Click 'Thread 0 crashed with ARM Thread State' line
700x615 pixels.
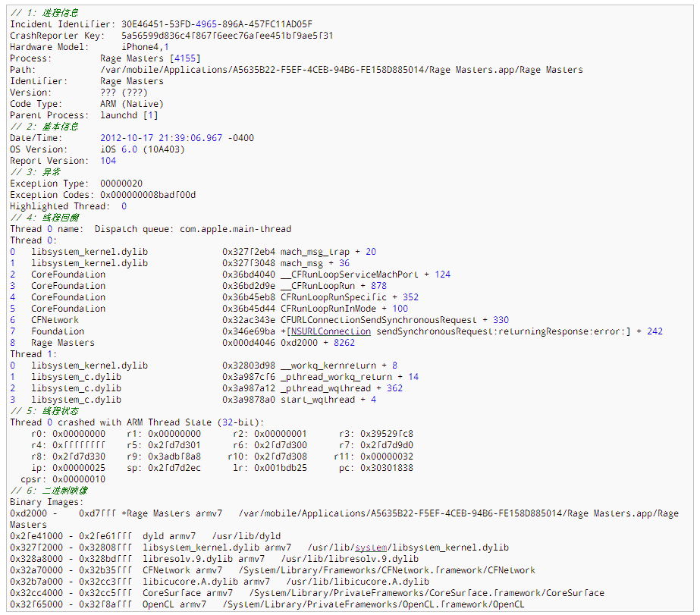pyautogui.click(x=137, y=422)
